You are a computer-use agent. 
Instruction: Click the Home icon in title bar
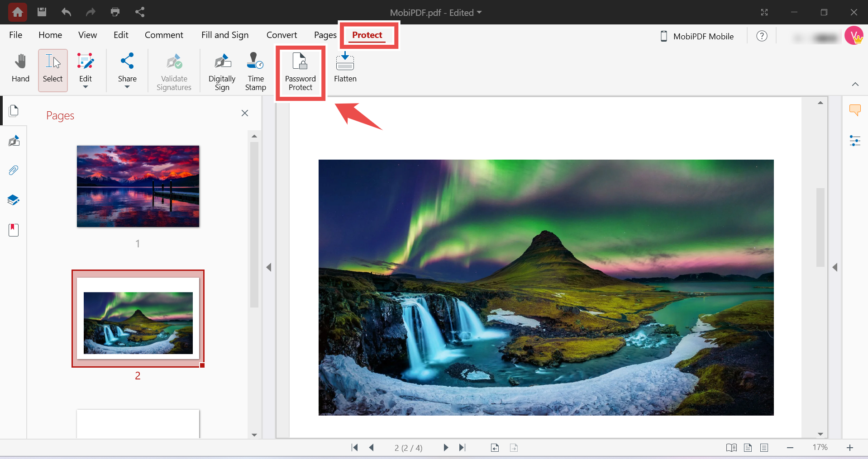tap(18, 12)
